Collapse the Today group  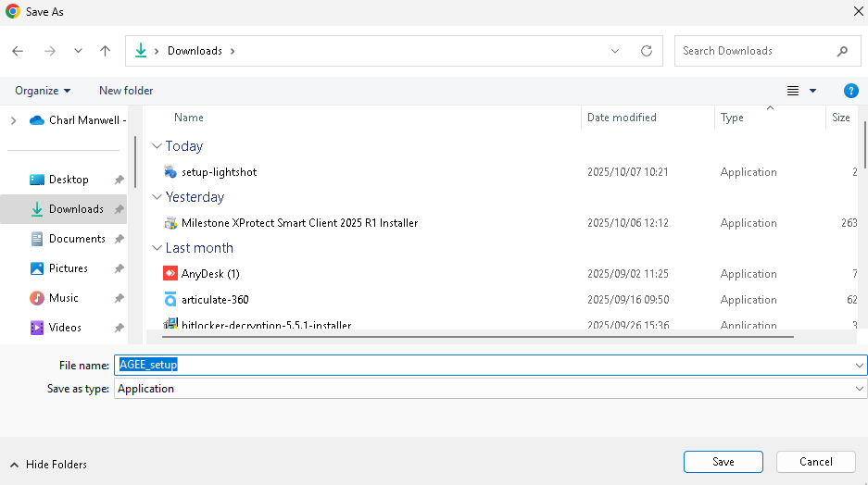(157, 146)
